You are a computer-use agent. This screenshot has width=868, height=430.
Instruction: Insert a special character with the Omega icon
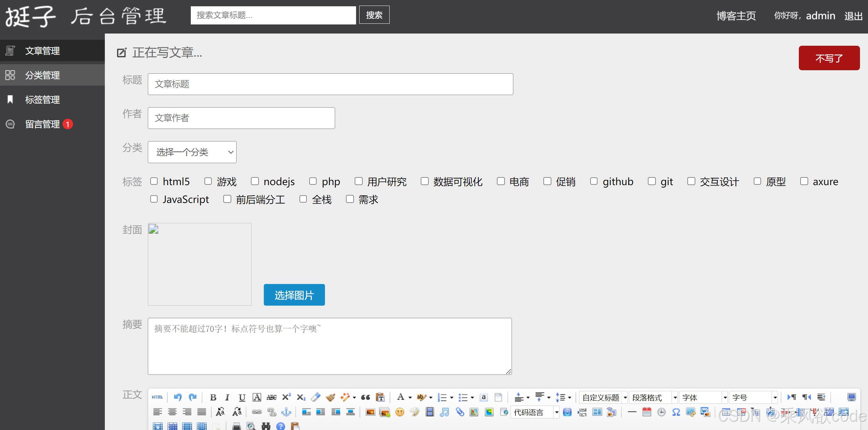676,412
